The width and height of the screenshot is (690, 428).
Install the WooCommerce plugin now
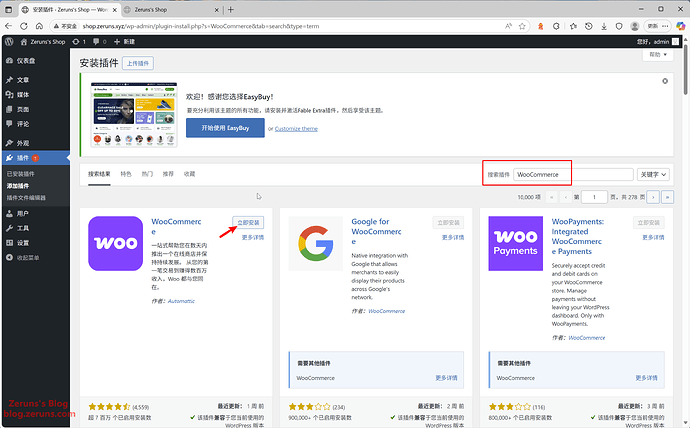[248, 223]
